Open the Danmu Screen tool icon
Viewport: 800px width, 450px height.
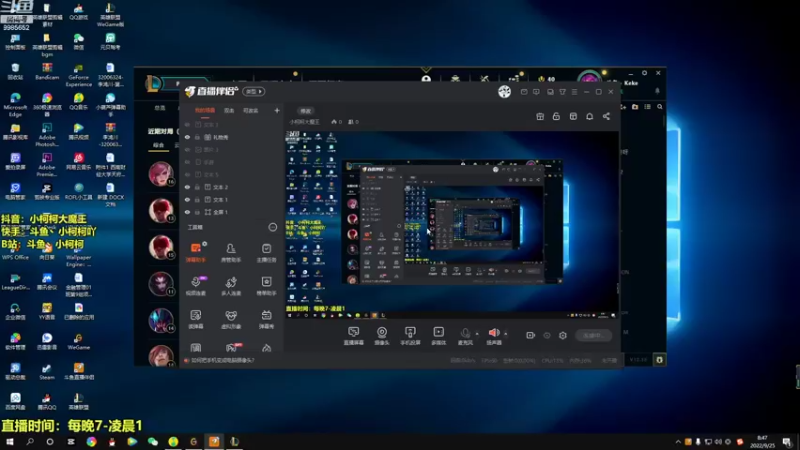[x=195, y=319]
